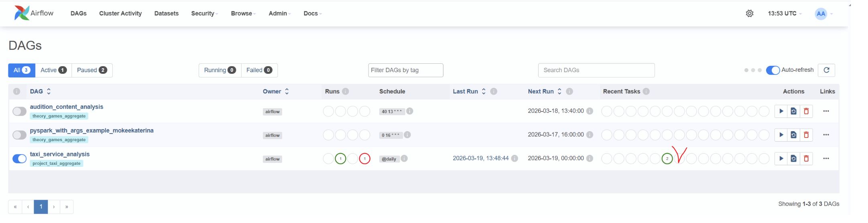Open the Security dropdown menu
This screenshot has width=868, height=223.
(204, 13)
